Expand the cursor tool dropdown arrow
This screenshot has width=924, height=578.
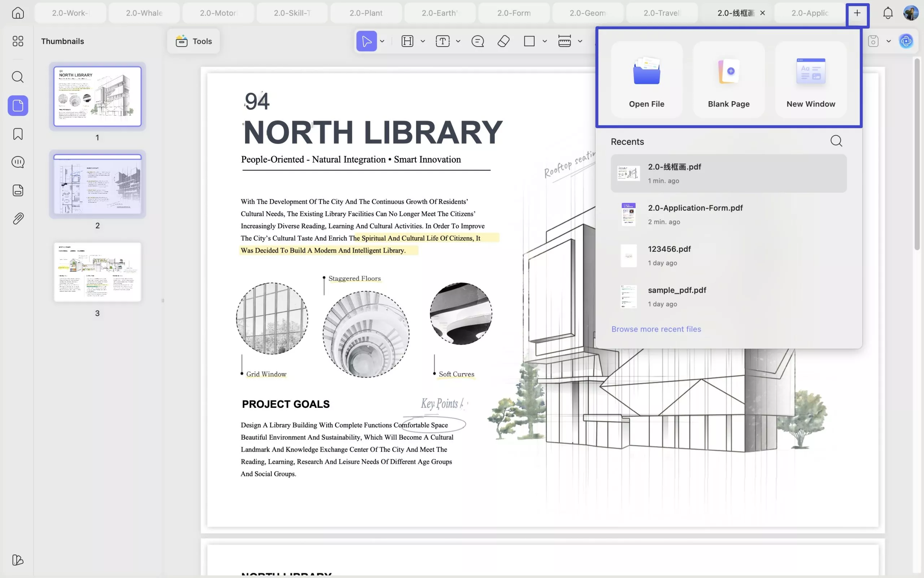tap(382, 41)
